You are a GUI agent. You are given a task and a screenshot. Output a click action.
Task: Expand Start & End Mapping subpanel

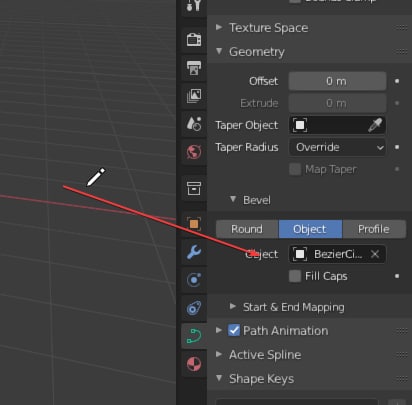click(233, 306)
